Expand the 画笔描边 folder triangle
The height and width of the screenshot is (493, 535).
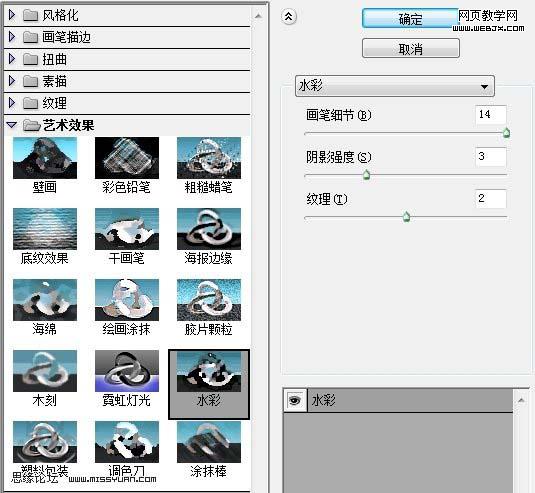pyautogui.click(x=12, y=37)
